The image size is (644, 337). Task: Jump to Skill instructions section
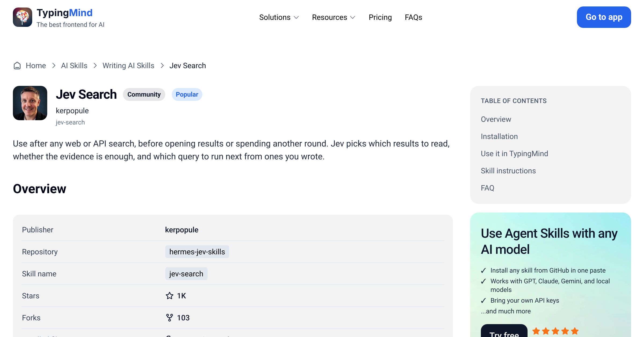[508, 171]
